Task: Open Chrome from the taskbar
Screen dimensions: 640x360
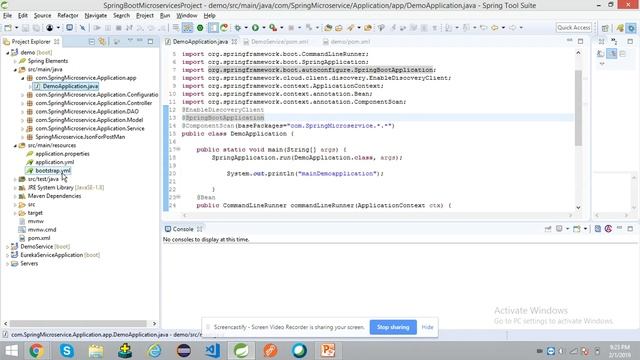Action: 36,351
